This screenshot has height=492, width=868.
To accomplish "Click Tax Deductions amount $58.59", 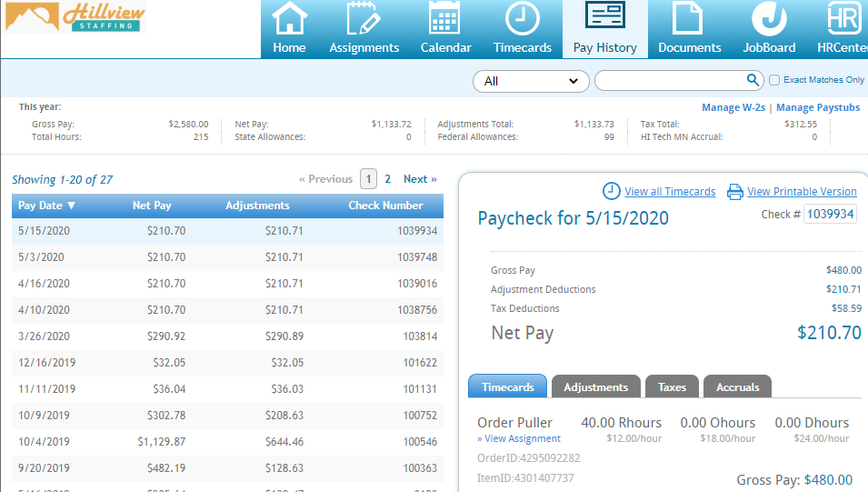I will tap(846, 308).
